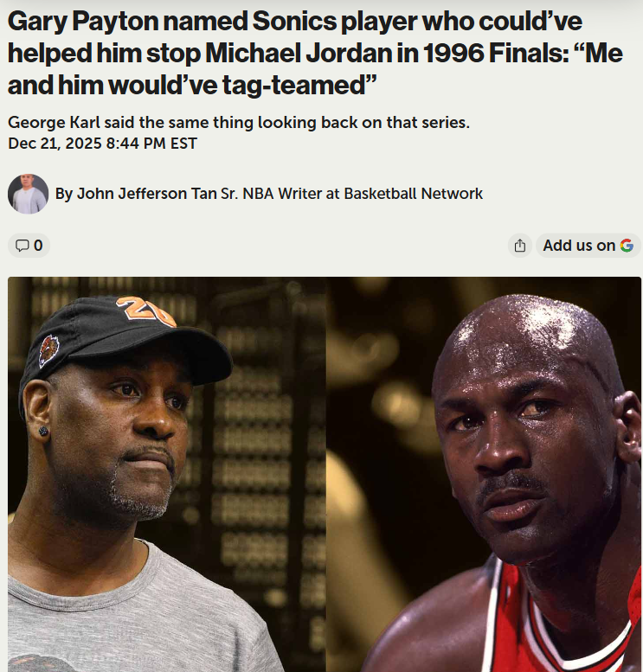Open comments via the speech bubble icon

click(x=22, y=246)
